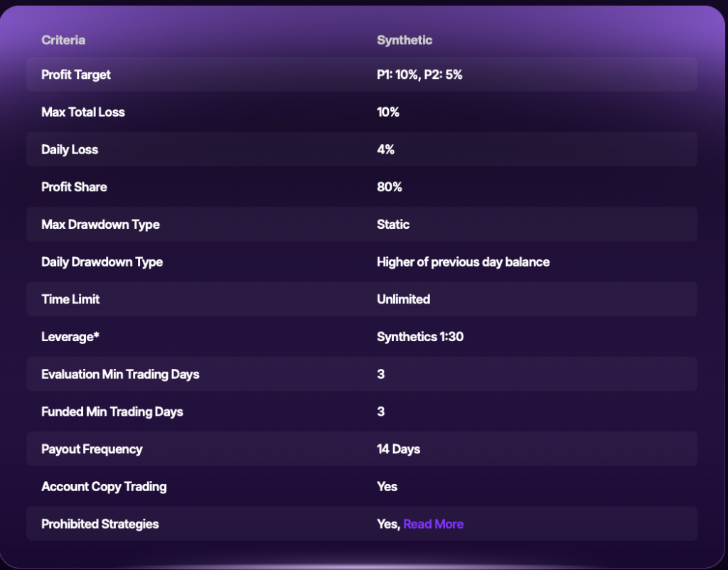
Task: Select the Leverage* row label
Action: [70, 337]
